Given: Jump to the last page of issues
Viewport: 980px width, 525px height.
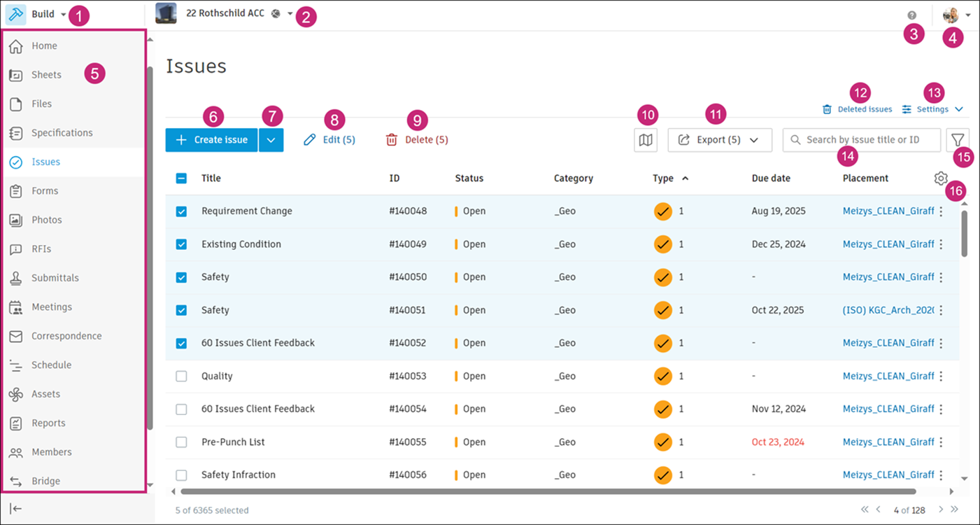Looking at the screenshot, I should tap(955, 510).
